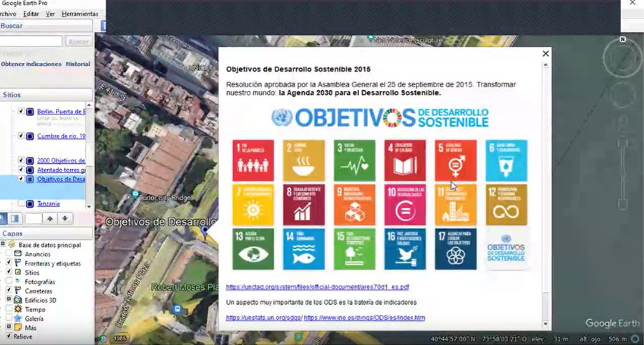The height and width of the screenshot is (345, 644).
Task: Click the Obtener indicaciones link
Action: coord(31,64)
